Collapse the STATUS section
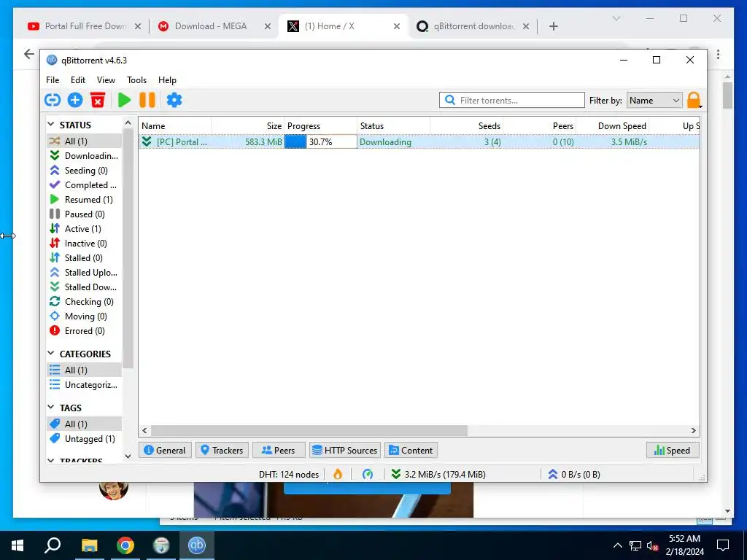The height and width of the screenshot is (560, 747). pyautogui.click(x=51, y=124)
